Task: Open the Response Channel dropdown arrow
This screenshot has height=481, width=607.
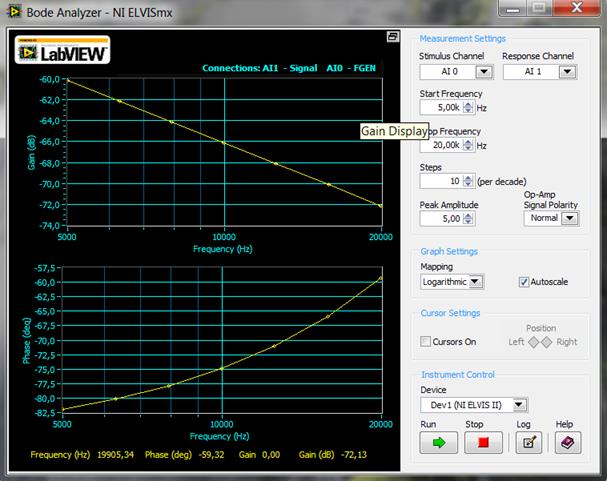Action: [567, 72]
